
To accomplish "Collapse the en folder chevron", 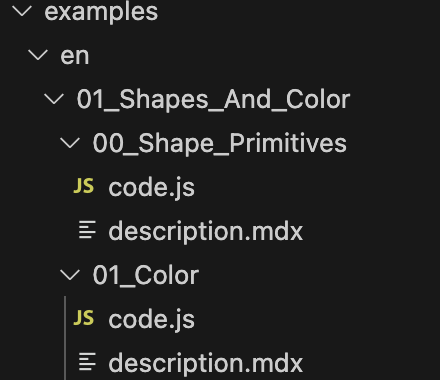I will point(38,55).
